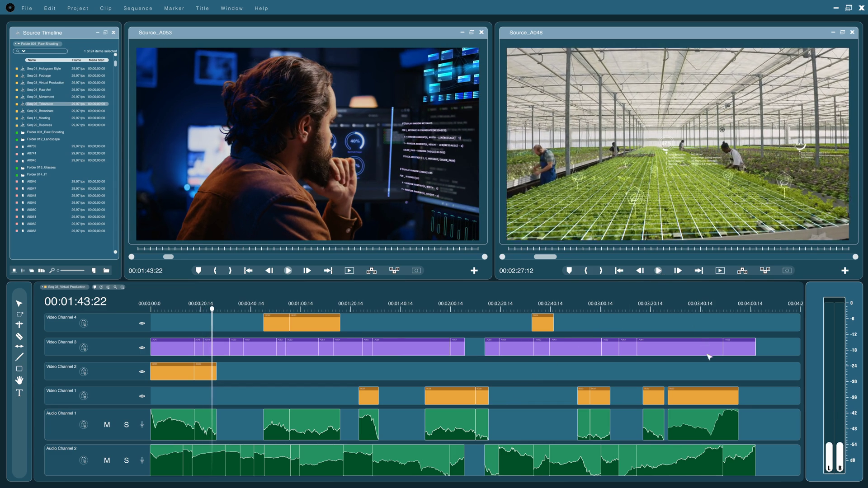This screenshot has width=868, height=488.
Task: Open the search filter dropdown arrow
Action: click(x=24, y=51)
